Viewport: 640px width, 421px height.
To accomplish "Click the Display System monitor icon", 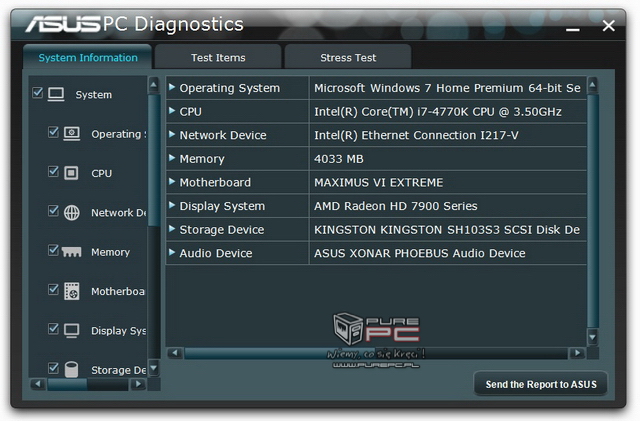I will tap(72, 330).
